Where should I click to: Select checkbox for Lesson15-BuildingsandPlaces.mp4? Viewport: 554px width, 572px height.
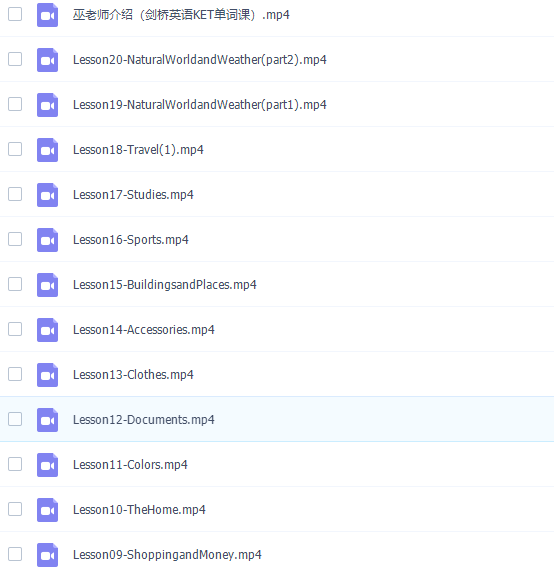click(x=15, y=284)
